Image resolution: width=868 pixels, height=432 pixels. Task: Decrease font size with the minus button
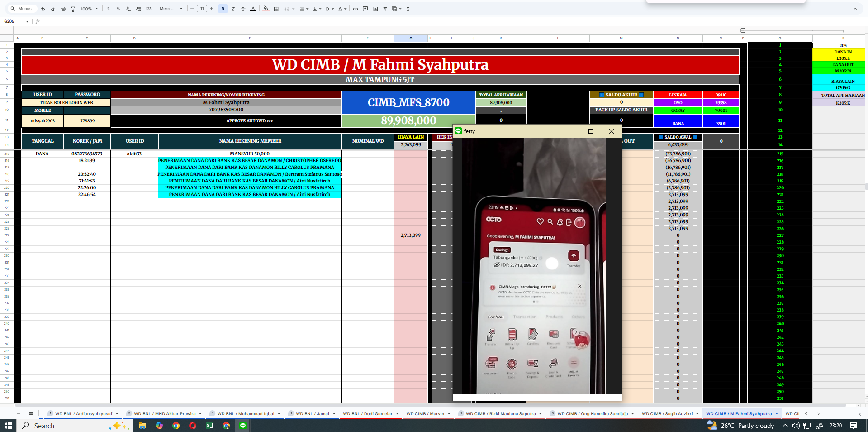(192, 9)
